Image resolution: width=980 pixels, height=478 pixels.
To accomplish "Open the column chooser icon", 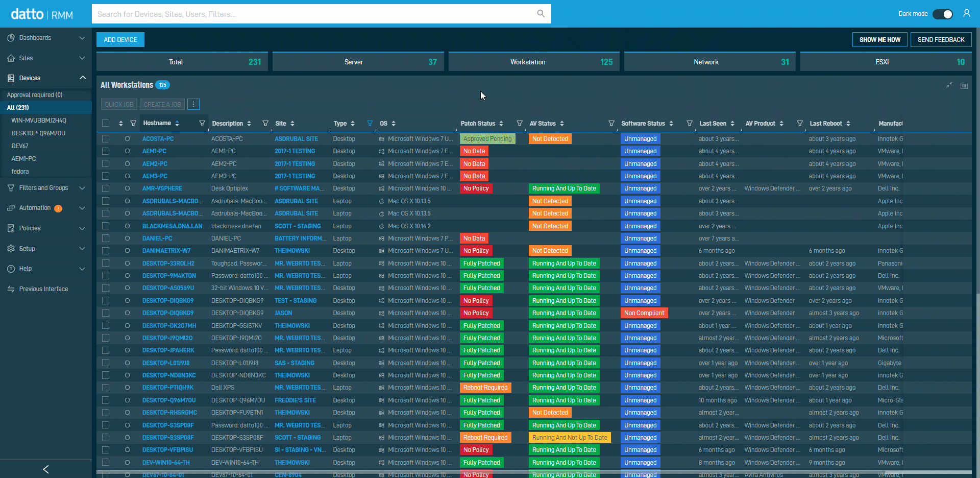I will pyautogui.click(x=964, y=86).
